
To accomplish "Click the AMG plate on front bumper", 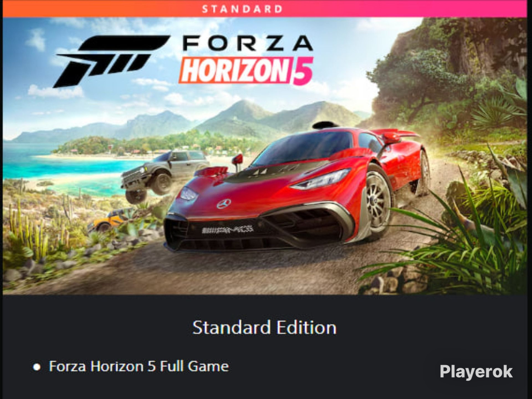I will pos(227,230).
